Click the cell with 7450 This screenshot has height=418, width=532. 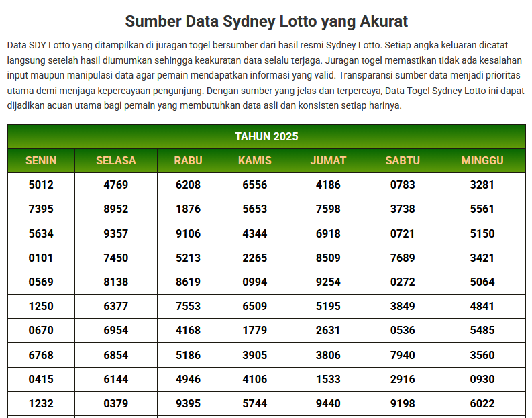coord(116,258)
